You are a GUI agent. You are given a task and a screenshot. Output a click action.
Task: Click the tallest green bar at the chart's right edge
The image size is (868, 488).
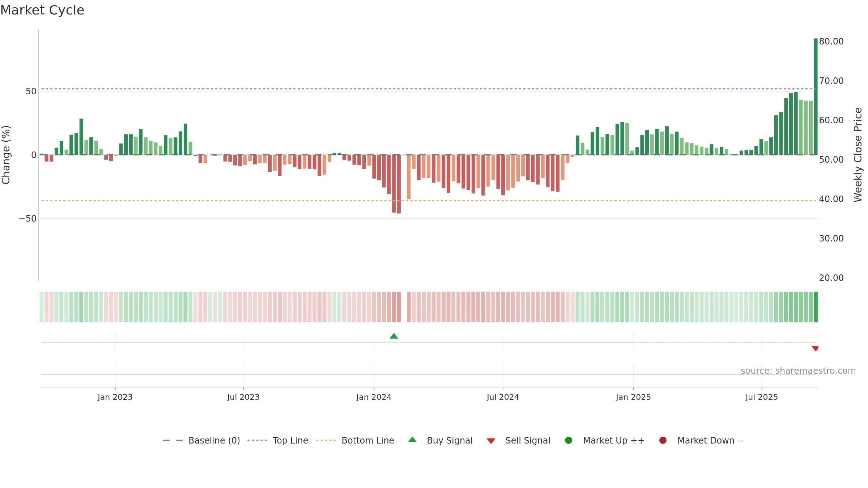pyautogui.click(x=816, y=97)
